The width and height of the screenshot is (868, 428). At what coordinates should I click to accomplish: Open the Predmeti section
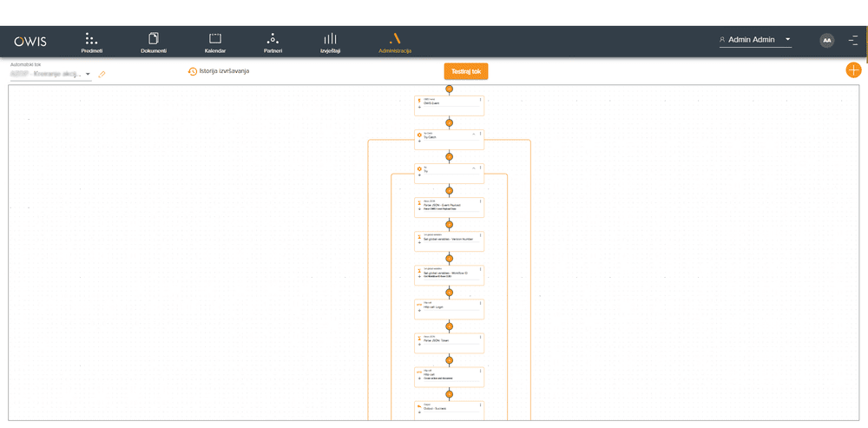tap(91, 43)
